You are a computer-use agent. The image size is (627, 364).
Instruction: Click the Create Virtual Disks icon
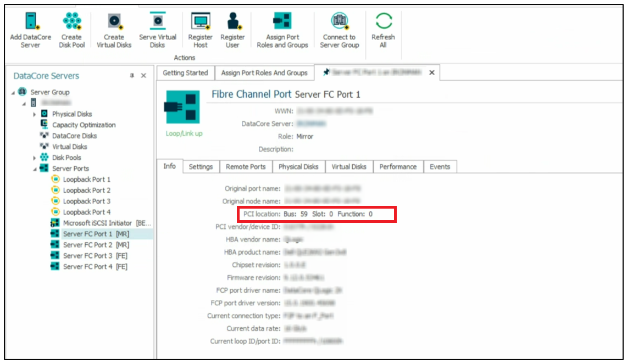click(x=114, y=21)
